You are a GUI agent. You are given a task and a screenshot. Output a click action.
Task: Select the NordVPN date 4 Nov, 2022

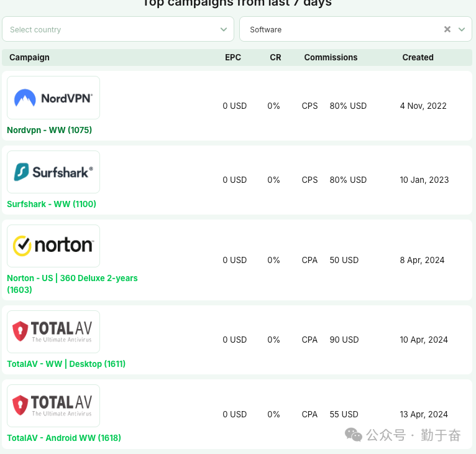pos(423,106)
